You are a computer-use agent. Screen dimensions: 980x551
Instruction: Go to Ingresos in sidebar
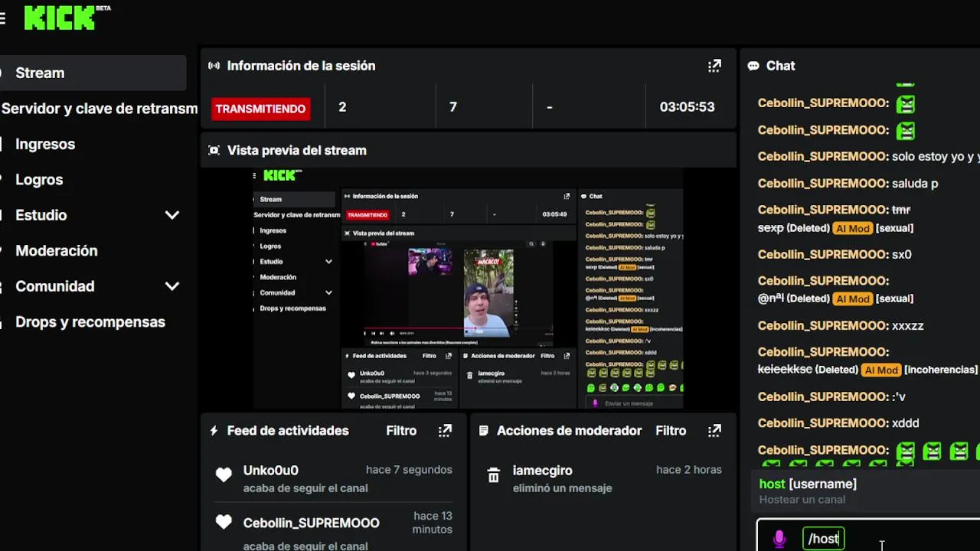45,144
